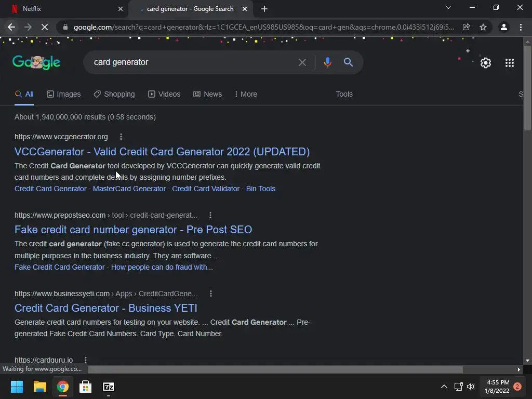Open the MasterCard Generator sitelink
The image size is (532, 399).
point(129,189)
